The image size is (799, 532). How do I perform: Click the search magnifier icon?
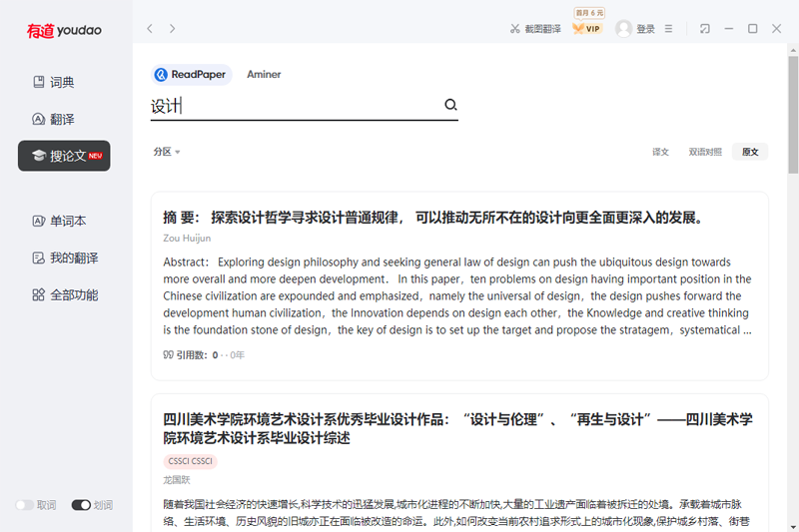(x=450, y=106)
